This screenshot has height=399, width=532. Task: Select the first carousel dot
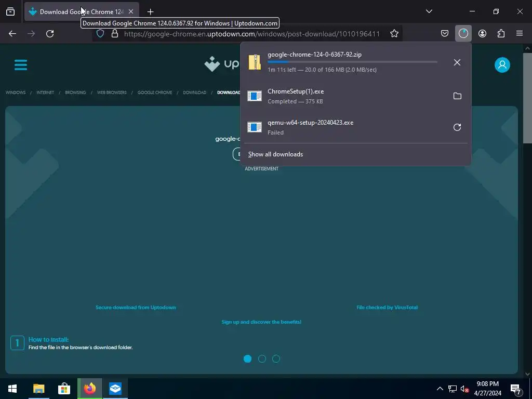pos(248,358)
